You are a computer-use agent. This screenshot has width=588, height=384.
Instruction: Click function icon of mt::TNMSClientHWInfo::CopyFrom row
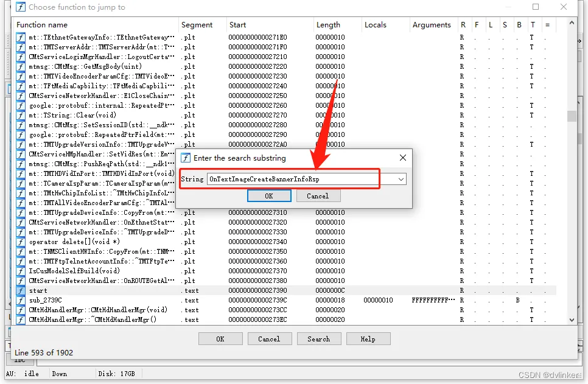tap(21, 251)
